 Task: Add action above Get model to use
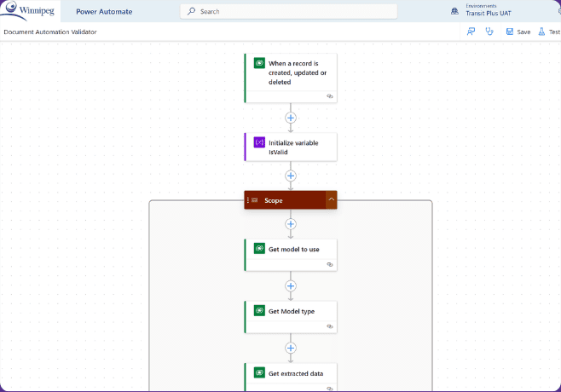291,224
